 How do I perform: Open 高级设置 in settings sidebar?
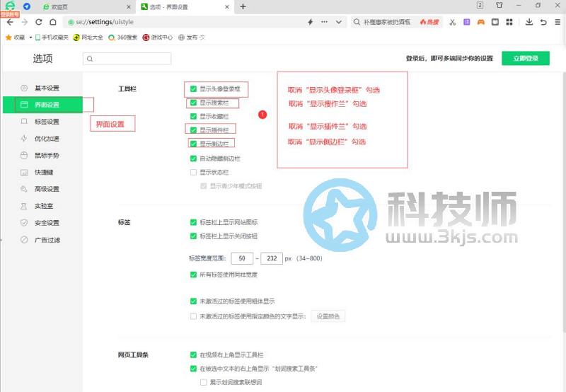47,189
